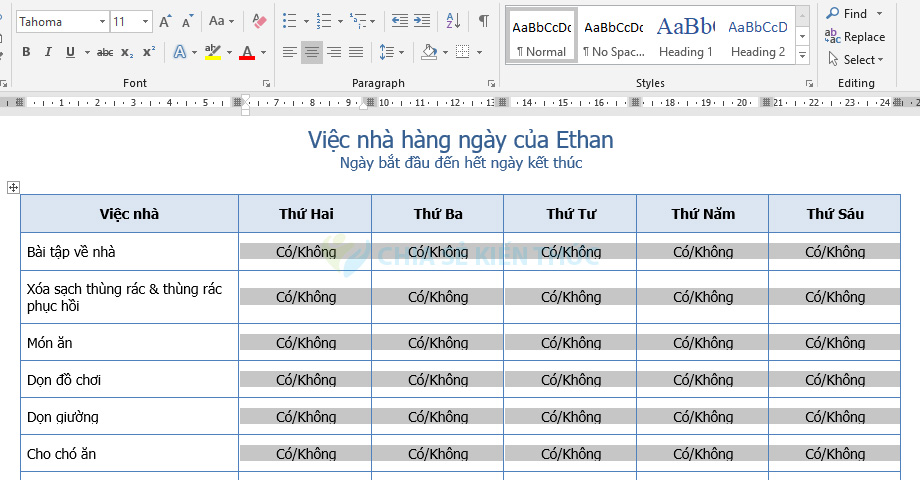Click the 'Dọn đồ chơi' row label
Screen dimensions: 920x480
tap(64, 380)
